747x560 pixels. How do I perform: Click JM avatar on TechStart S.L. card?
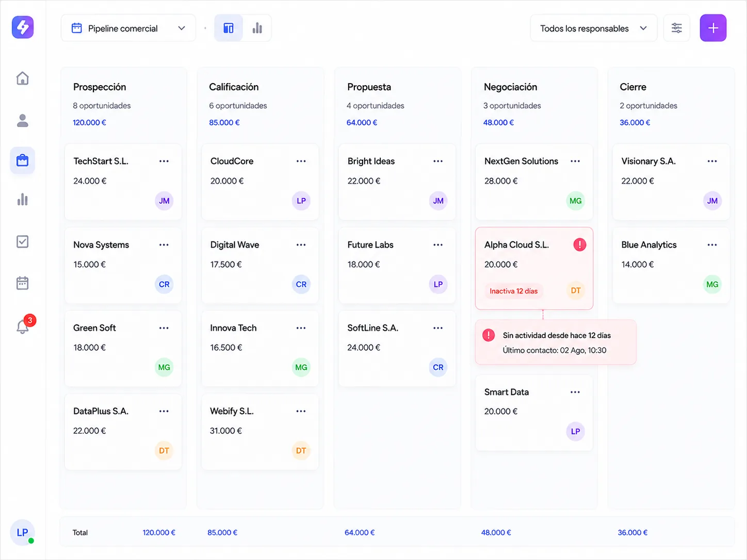point(164,201)
